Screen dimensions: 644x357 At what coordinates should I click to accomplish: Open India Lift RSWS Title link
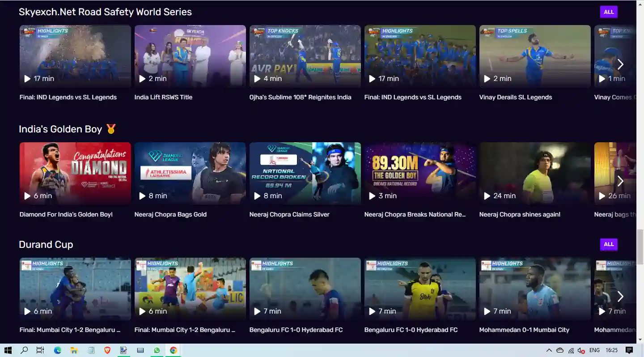(x=163, y=97)
